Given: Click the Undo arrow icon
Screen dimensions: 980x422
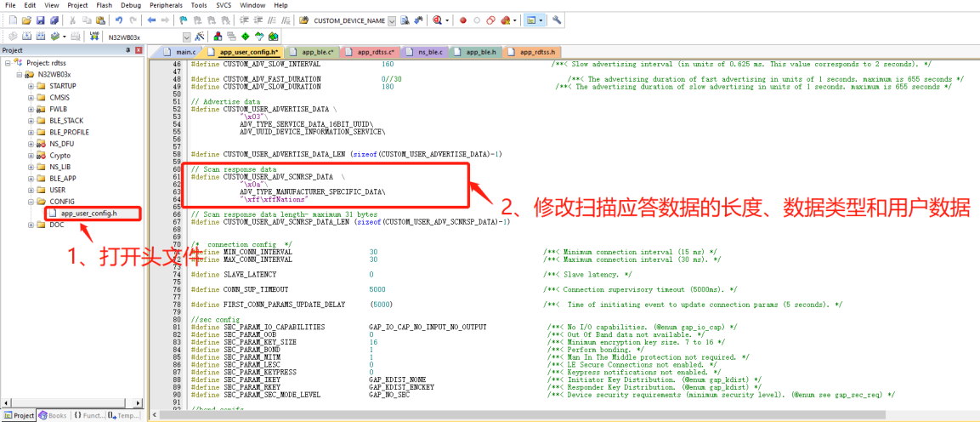Looking at the screenshot, I should click(x=118, y=20).
